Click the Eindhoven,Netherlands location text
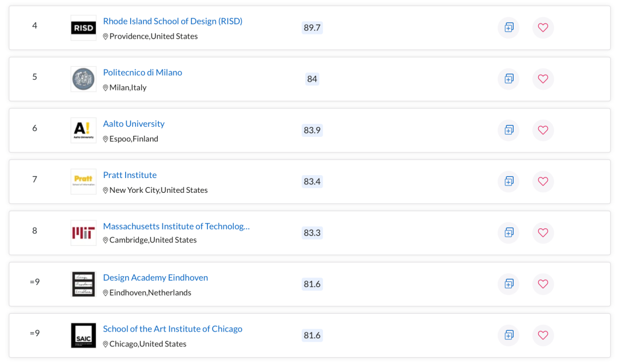Screen dimensions: 617x364 tap(150, 293)
